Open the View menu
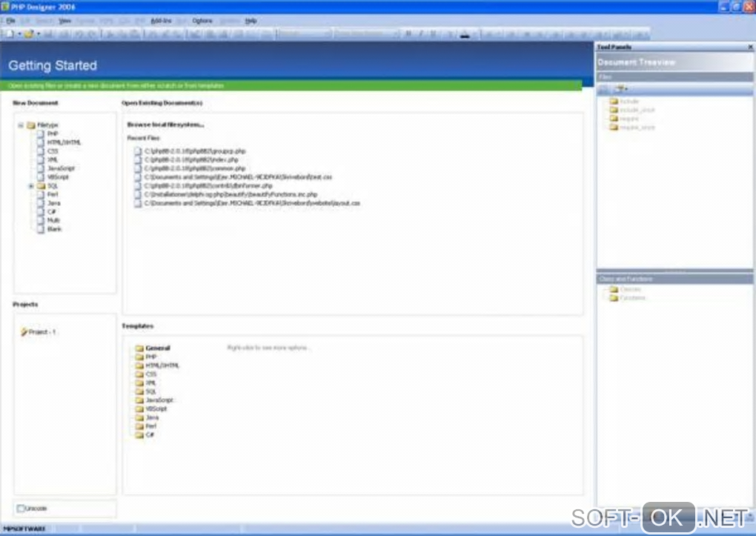The image size is (756, 536). 64,21
